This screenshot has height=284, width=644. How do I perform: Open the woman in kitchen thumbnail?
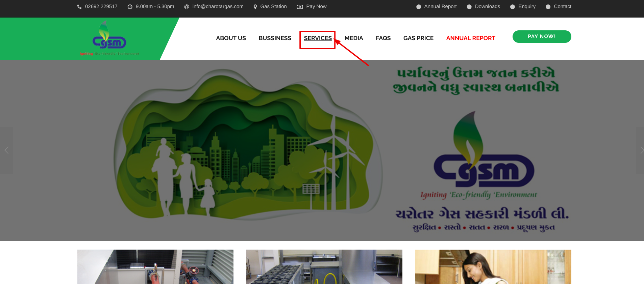[493, 267]
